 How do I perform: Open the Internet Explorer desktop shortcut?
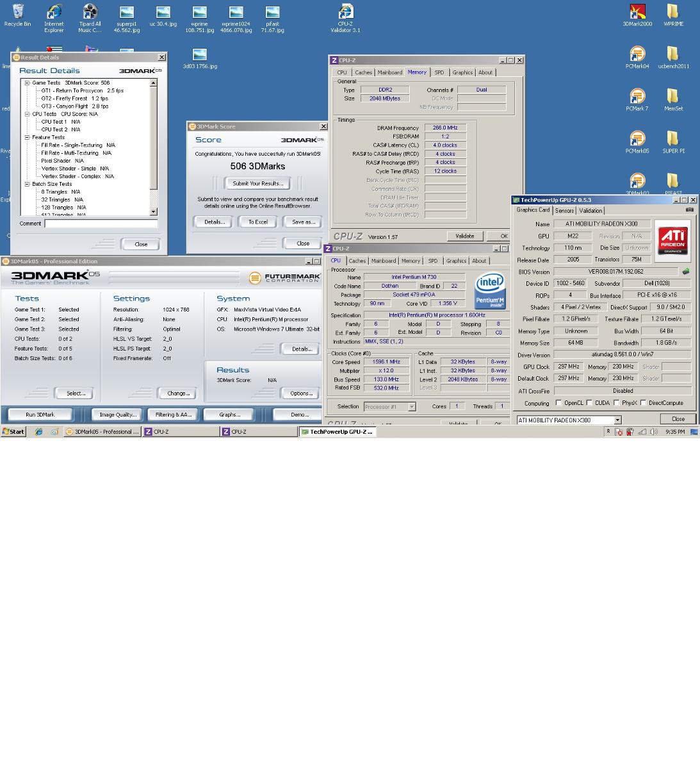54,18
